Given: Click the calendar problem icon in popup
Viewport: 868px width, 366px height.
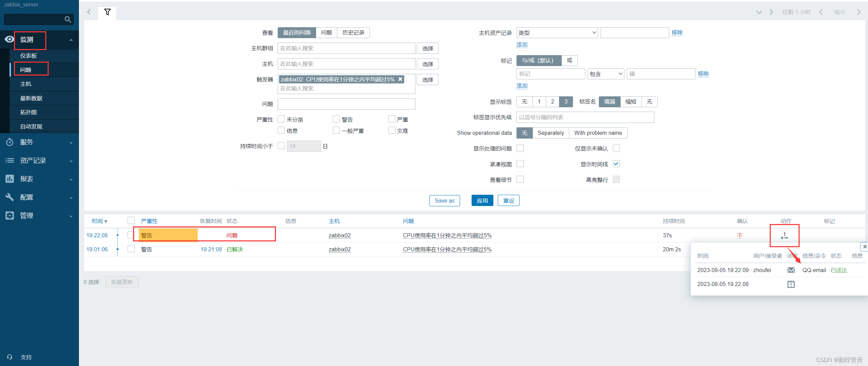Looking at the screenshot, I should click(791, 284).
